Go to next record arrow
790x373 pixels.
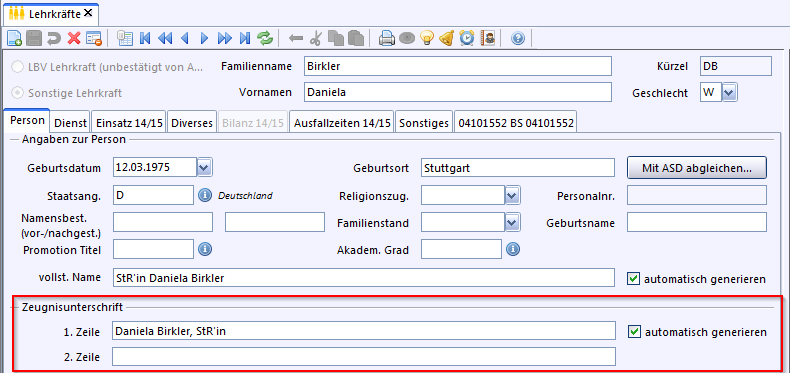point(205,38)
